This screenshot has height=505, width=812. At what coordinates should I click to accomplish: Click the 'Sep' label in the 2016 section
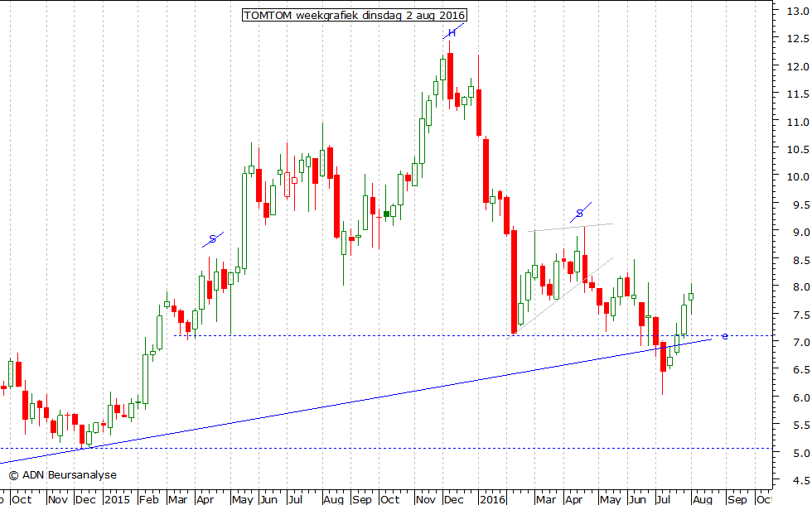(x=737, y=499)
